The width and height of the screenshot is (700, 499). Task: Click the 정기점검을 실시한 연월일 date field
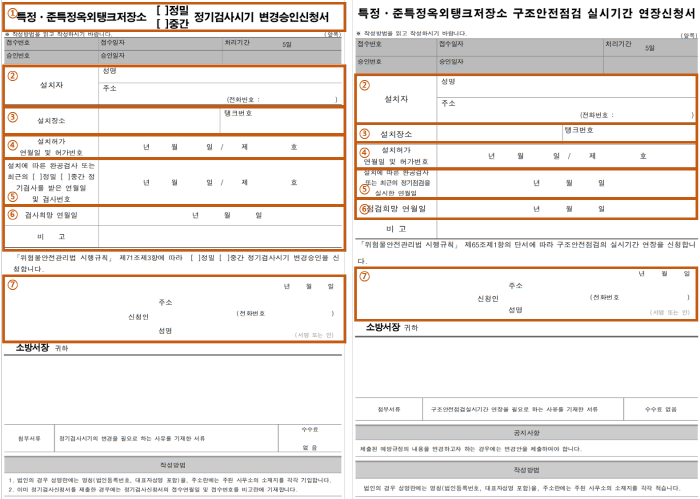point(566,183)
